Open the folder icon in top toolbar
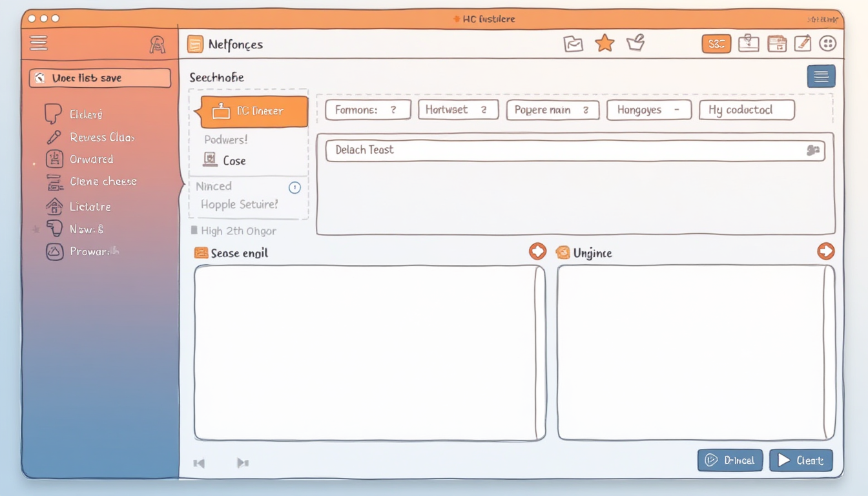Image resolution: width=868 pixels, height=496 pixels. (573, 44)
